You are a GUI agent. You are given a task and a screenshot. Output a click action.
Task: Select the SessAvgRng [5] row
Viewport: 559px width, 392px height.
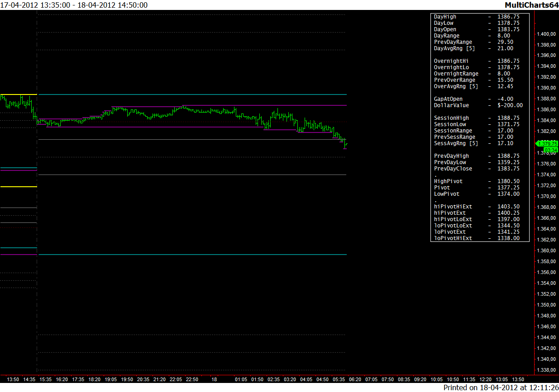[x=473, y=143]
